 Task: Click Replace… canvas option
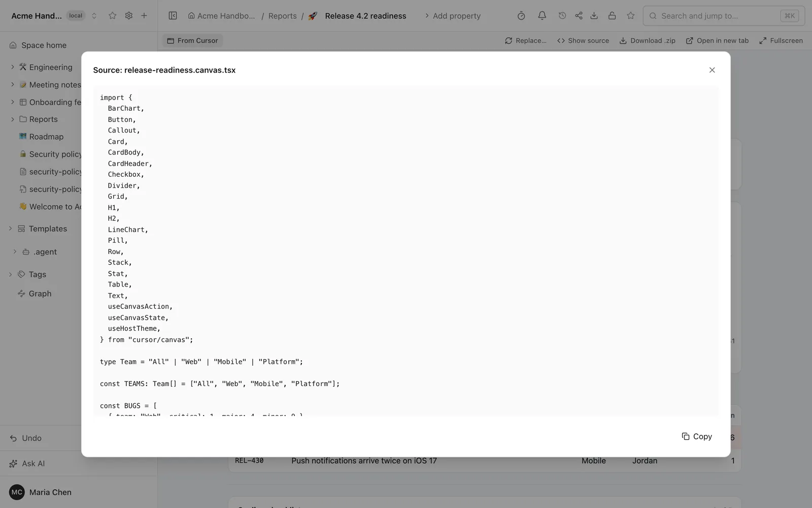[526, 41]
